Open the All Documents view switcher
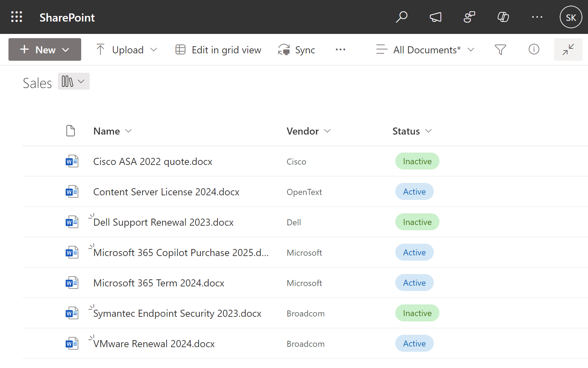 tap(425, 49)
